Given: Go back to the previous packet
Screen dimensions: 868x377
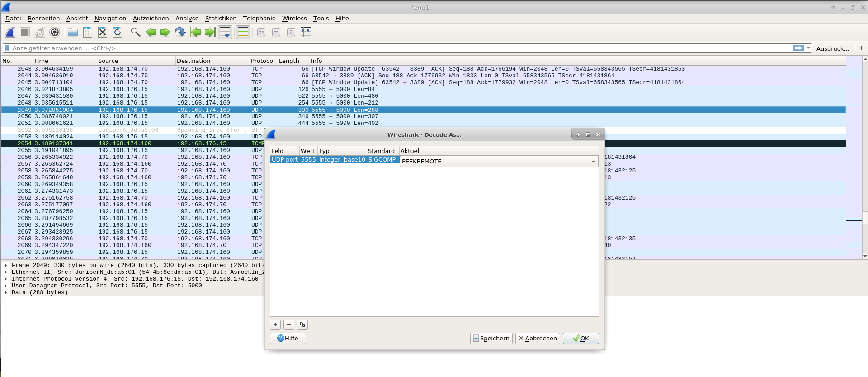Looking at the screenshot, I should click(x=151, y=32).
